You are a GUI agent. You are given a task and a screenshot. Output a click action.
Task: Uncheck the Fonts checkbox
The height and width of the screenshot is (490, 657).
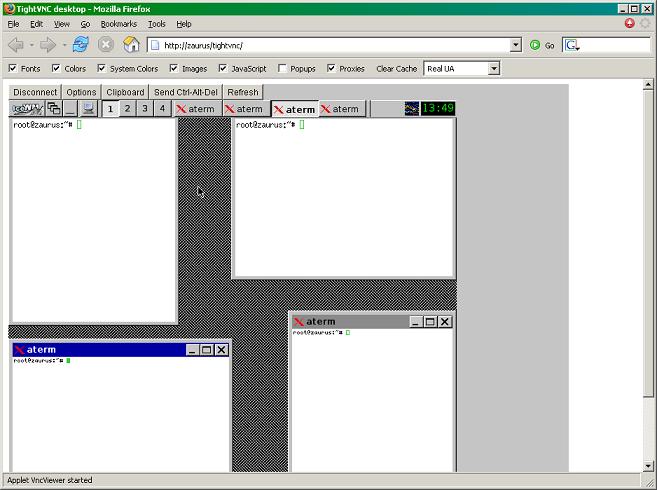12,69
